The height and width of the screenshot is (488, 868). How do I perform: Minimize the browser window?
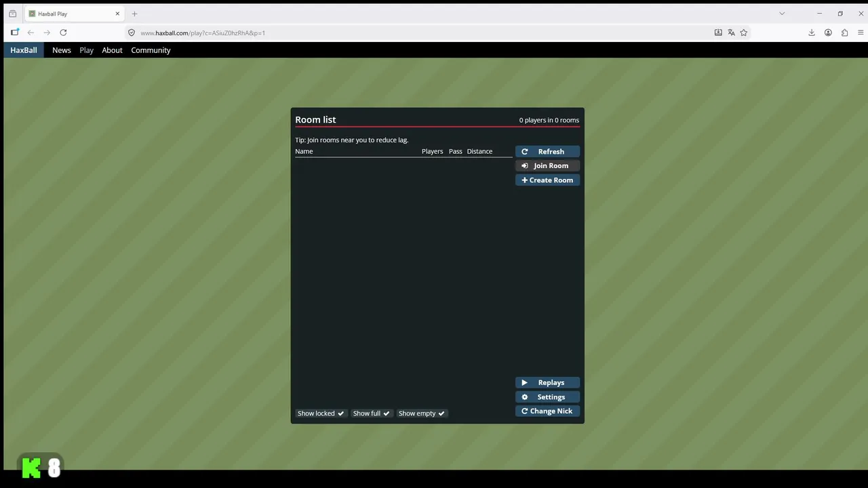tap(819, 14)
